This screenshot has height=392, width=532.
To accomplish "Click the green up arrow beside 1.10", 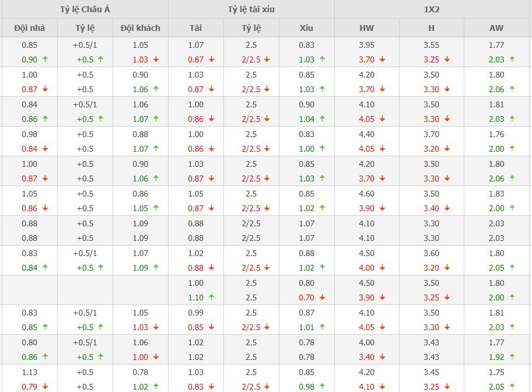I will pyautogui.click(x=210, y=297).
